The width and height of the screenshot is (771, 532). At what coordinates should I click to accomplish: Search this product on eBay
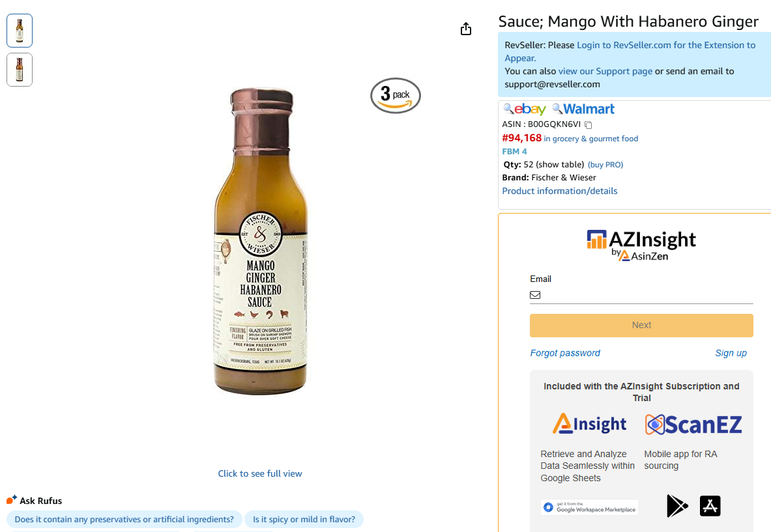[x=525, y=109]
